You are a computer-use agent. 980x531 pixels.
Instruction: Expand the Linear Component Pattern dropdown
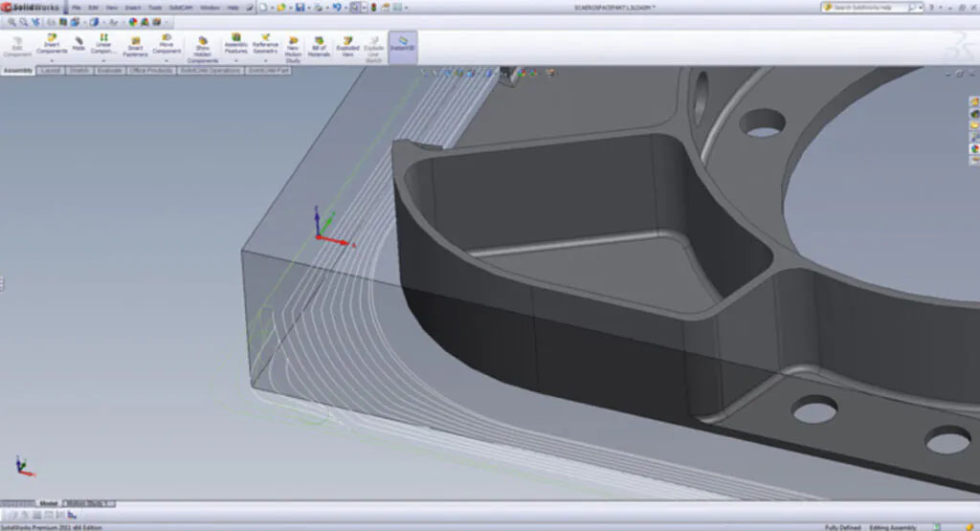point(103,61)
